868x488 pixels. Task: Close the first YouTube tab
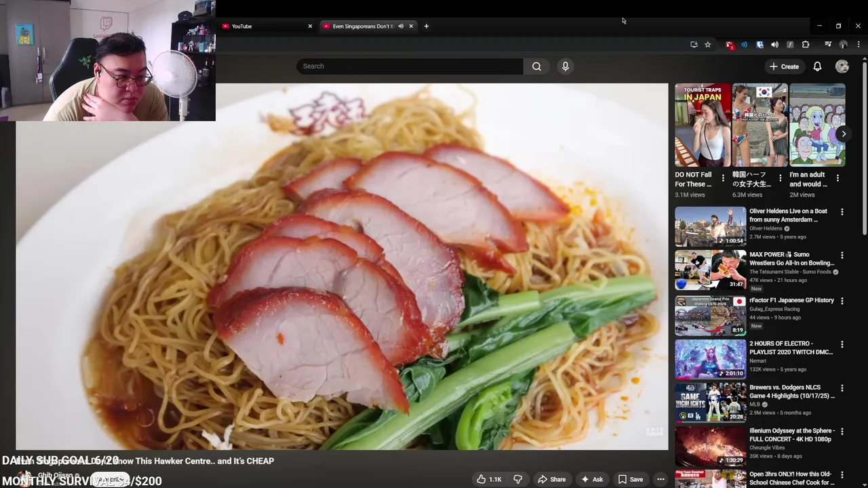click(x=310, y=26)
